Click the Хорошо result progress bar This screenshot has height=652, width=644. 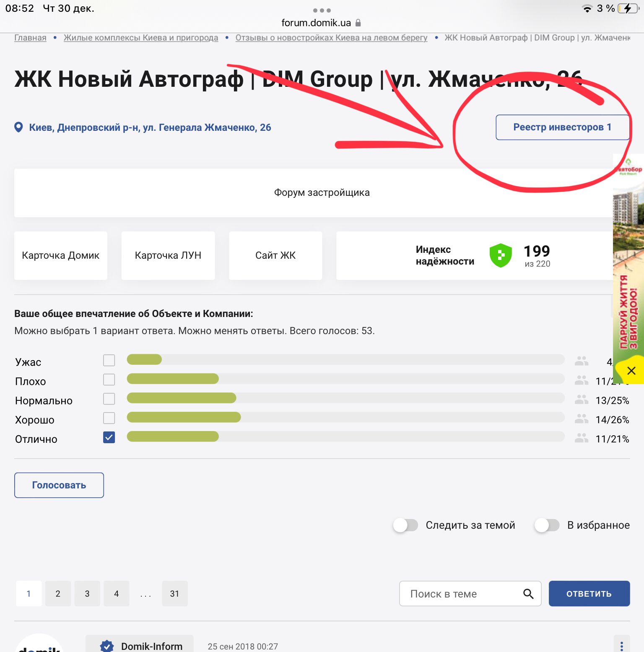pos(345,417)
